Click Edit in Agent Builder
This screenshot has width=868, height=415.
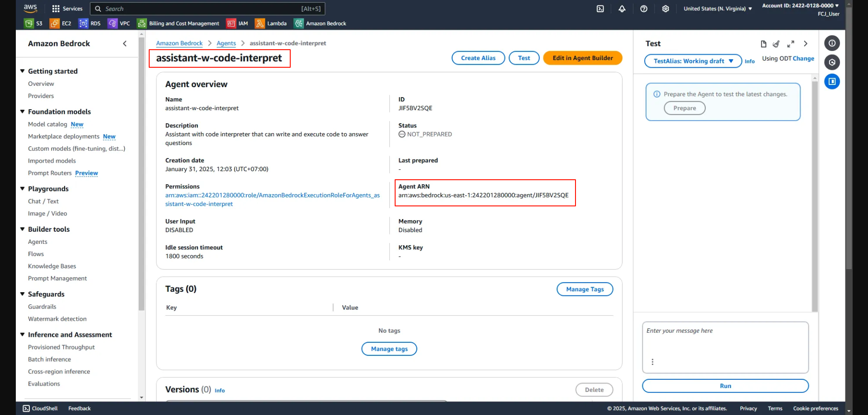click(x=583, y=58)
